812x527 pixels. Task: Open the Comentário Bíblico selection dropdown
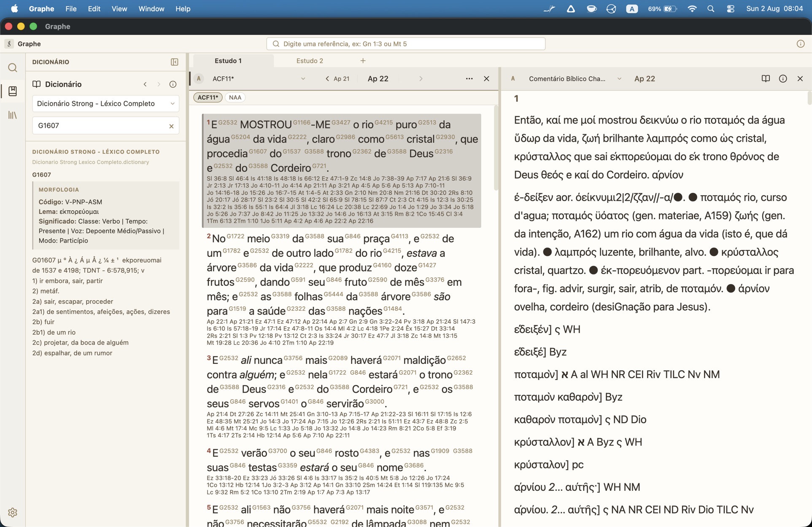575,79
